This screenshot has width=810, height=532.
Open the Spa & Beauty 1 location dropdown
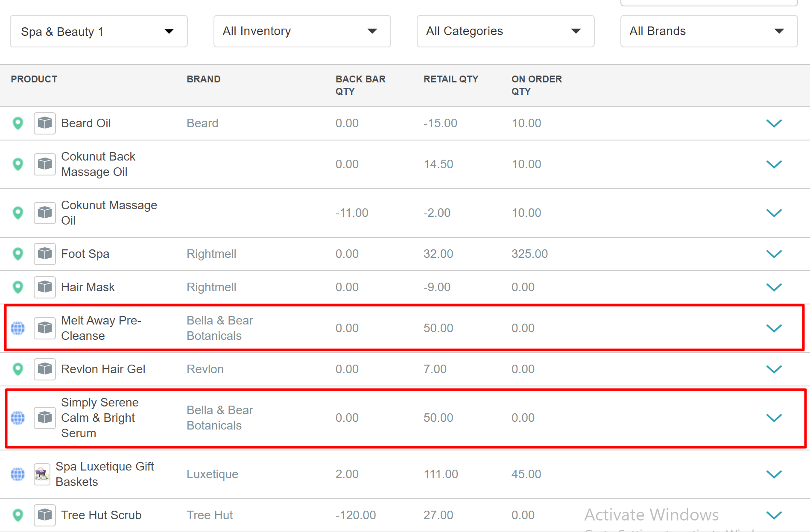pos(99,31)
